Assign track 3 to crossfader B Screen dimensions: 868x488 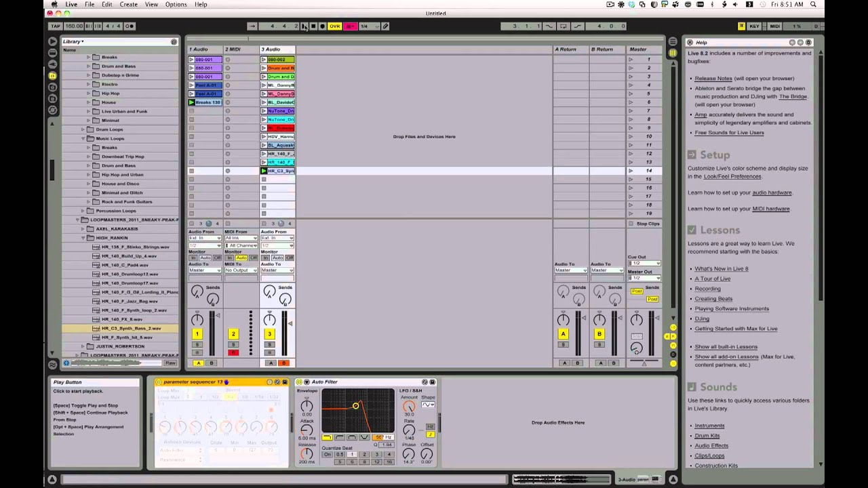pos(283,363)
